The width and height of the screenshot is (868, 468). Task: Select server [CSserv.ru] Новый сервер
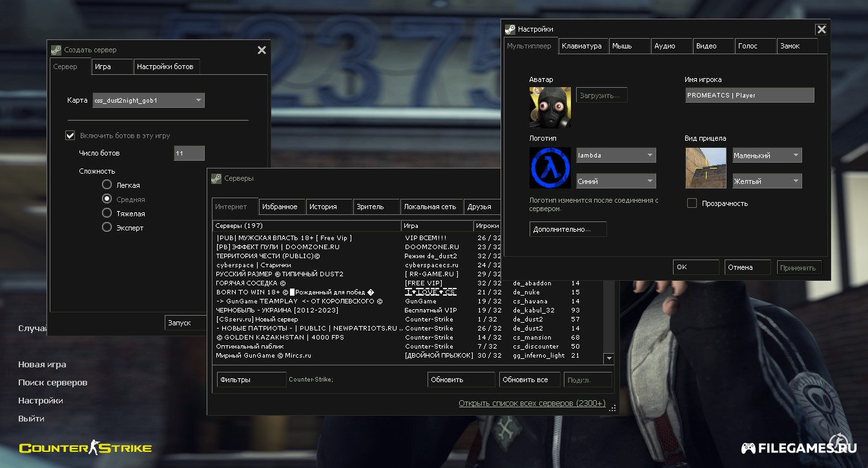click(x=407, y=319)
